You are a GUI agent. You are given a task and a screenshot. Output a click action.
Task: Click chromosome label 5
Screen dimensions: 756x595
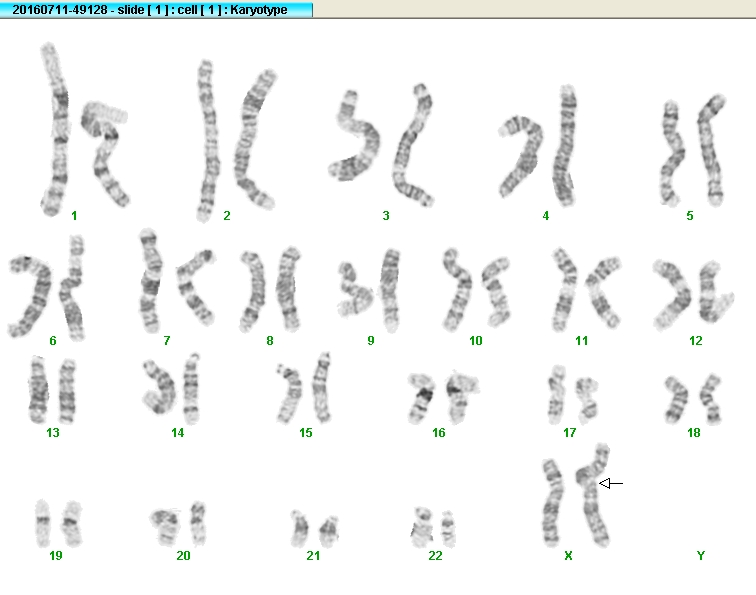click(689, 216)
